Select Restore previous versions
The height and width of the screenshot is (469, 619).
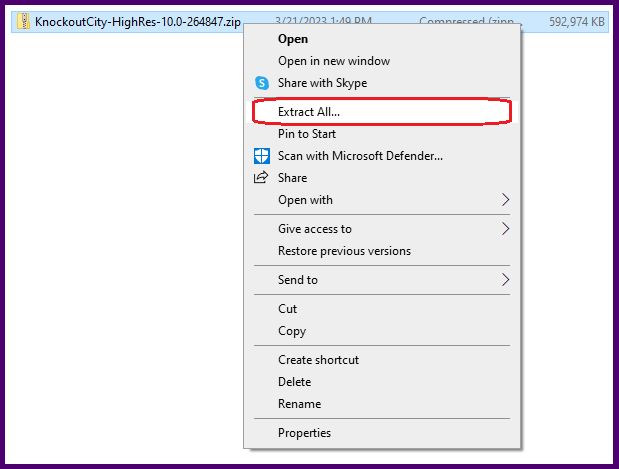pos(344,251)
